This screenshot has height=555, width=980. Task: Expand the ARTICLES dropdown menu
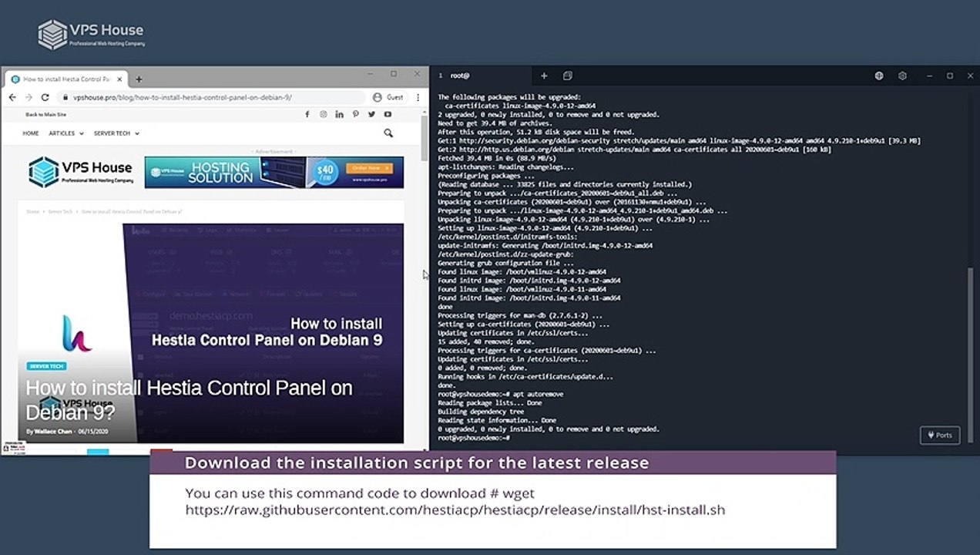tap(66, 133)
